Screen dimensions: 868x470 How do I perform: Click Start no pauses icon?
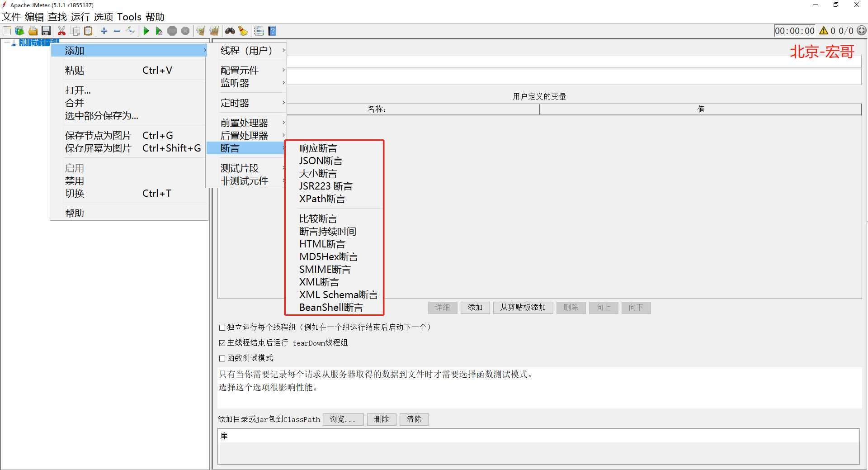[159, 31]
